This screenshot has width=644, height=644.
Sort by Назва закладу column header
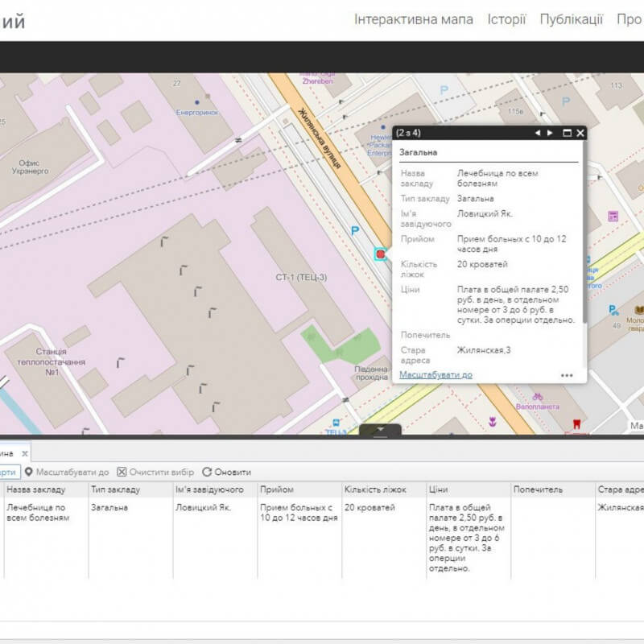click(36, 489)
